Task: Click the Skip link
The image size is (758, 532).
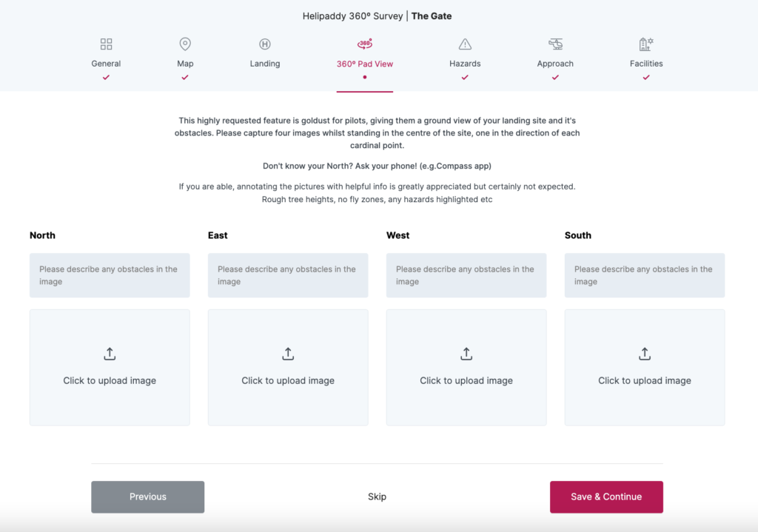Action: pos(377,496)
